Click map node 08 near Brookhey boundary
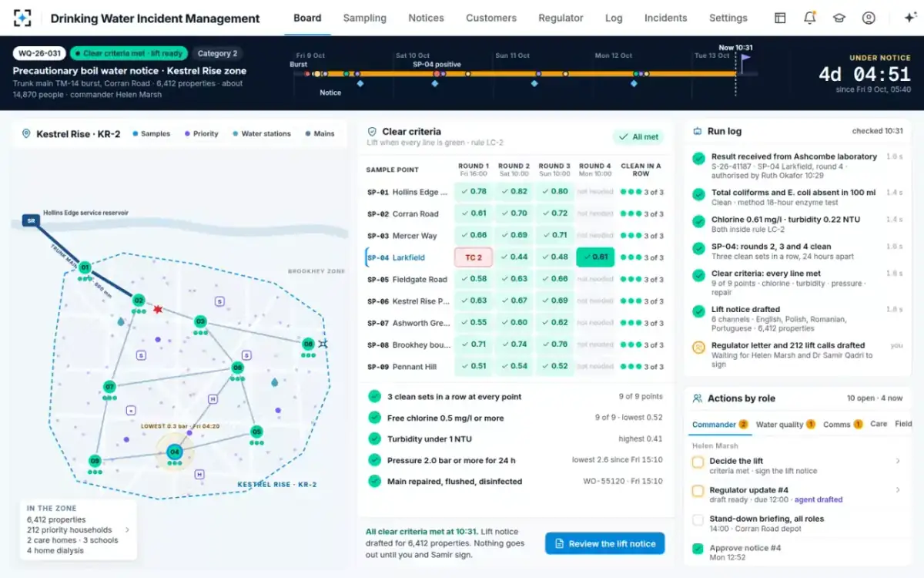 coord(308,344)
